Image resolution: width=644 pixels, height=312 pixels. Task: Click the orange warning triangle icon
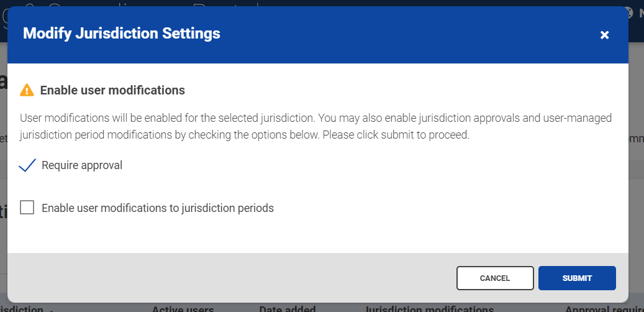[x=27, y=90]
